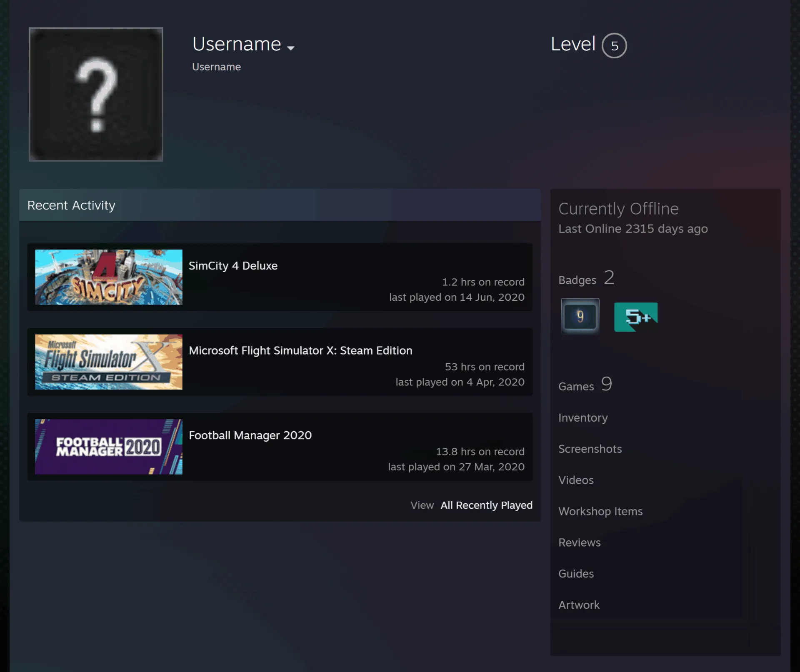Viewport: 800px width, 672px height.
Task: Click the Level label text
Action: (573, 44)
